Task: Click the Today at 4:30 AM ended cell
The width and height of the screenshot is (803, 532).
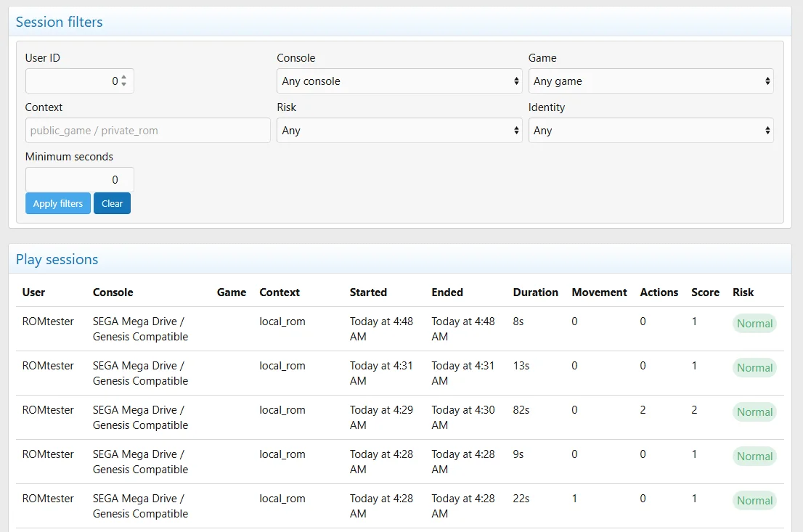Action: pyautogui.click(x=463, y=418)
